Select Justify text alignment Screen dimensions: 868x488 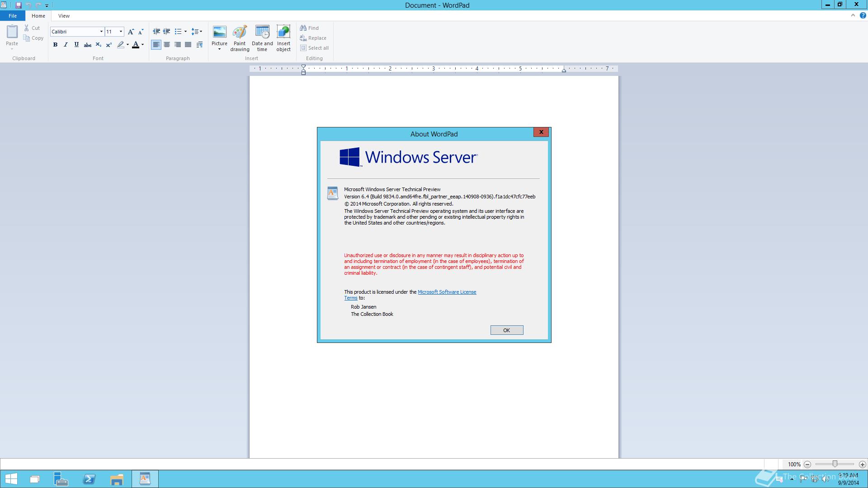(188, 45)
